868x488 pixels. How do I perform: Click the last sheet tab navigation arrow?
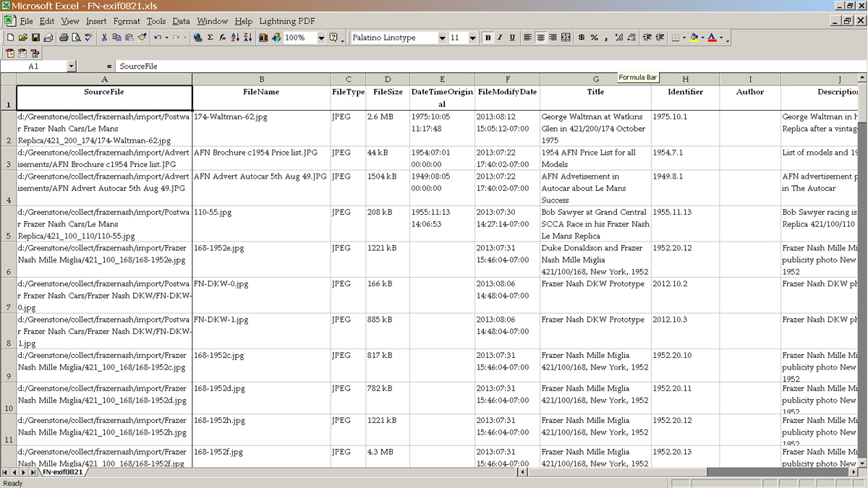point(34,472)
